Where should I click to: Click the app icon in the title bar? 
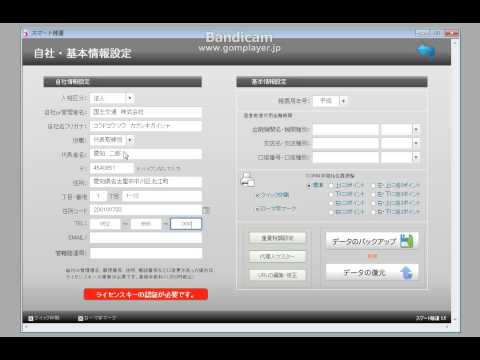click(x=26, y=33)
